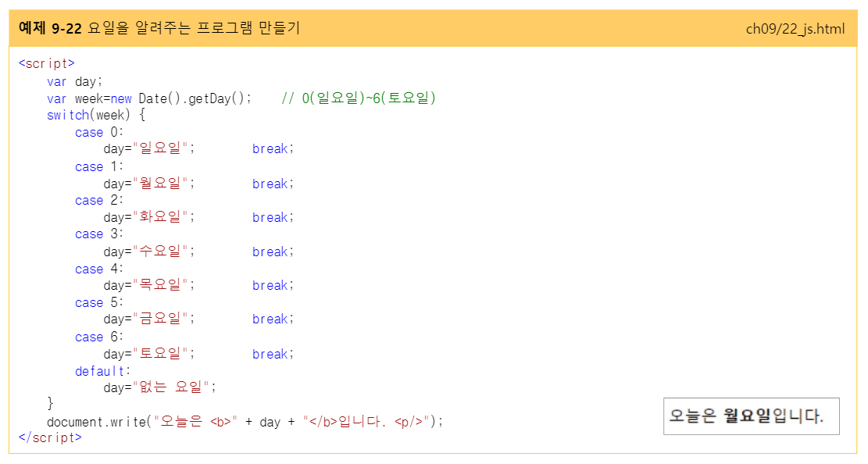Click the 'case 2:' label

point(99,201)
